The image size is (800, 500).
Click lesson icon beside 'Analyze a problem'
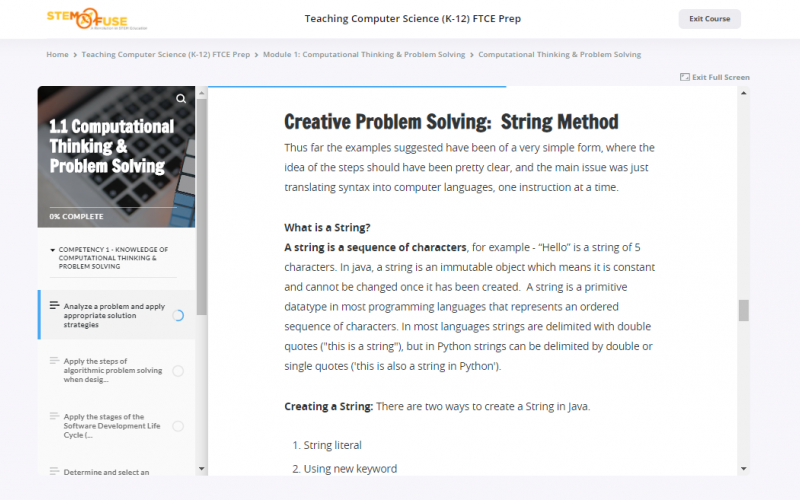coord(54,306)
